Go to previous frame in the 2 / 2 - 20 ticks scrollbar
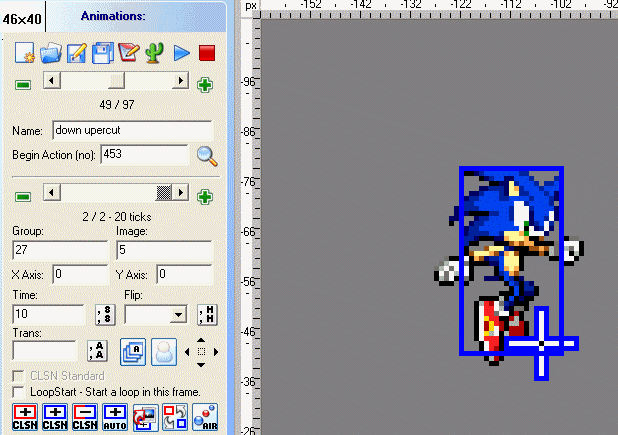 (x=52, y=193)
